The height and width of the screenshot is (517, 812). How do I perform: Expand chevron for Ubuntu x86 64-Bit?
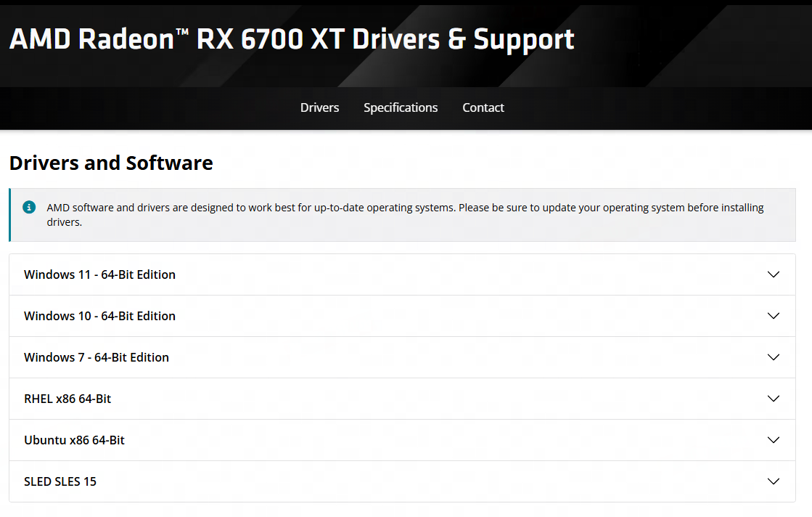click(x=773, y=440)
